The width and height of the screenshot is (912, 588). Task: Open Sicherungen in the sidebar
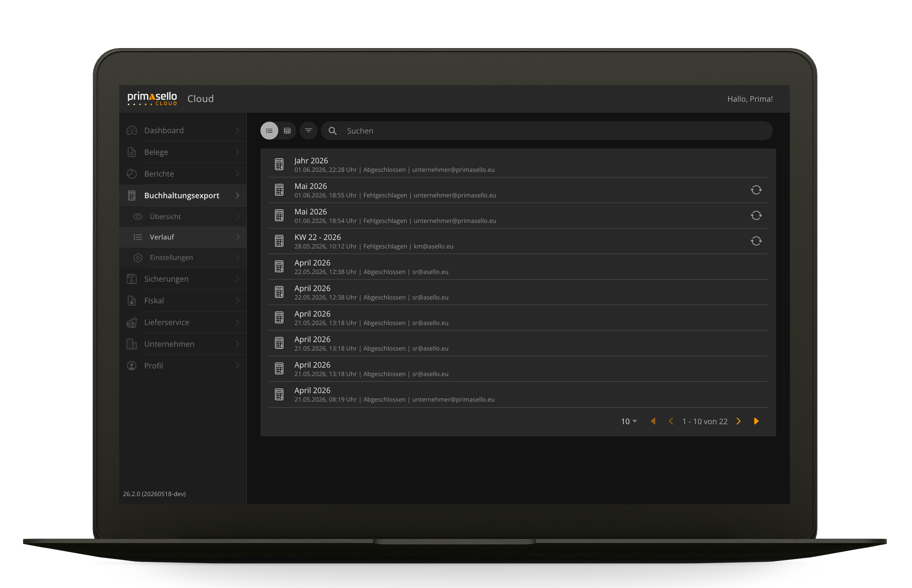tap(183, 279)
